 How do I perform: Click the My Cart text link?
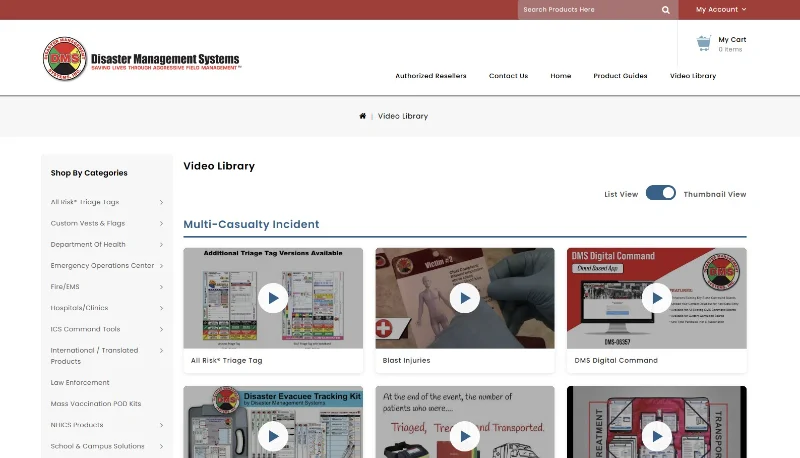coord(732,39)
